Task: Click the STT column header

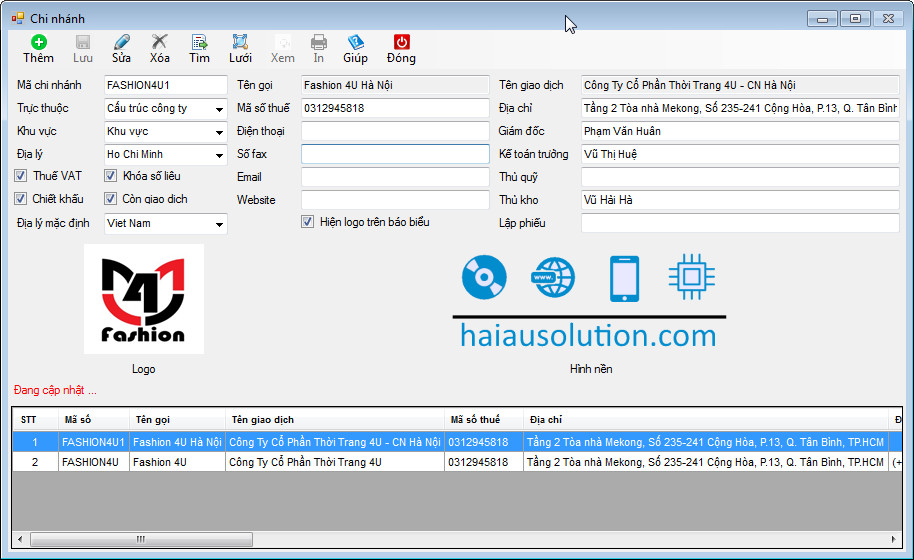Action: [35, 420]
